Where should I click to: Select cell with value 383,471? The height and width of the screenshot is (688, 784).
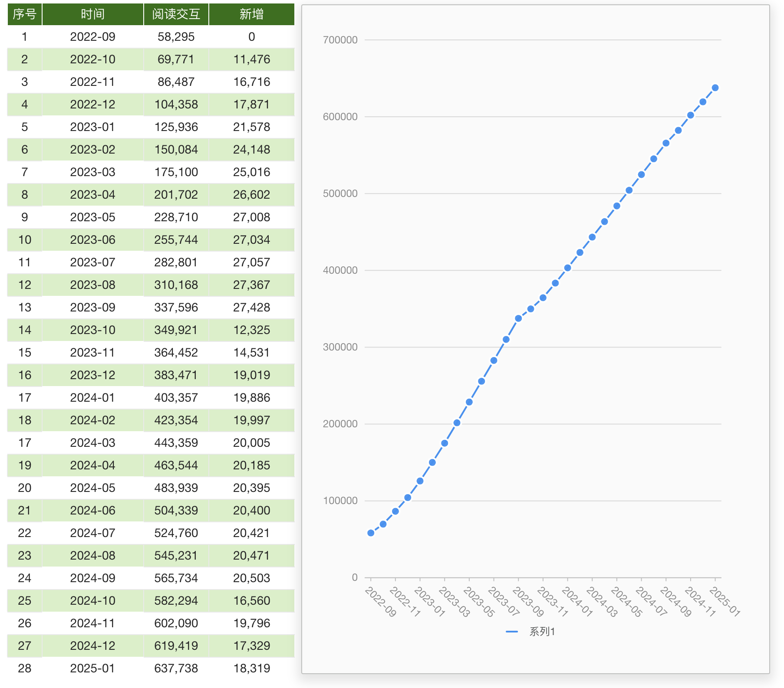click(x=176, y=375)
